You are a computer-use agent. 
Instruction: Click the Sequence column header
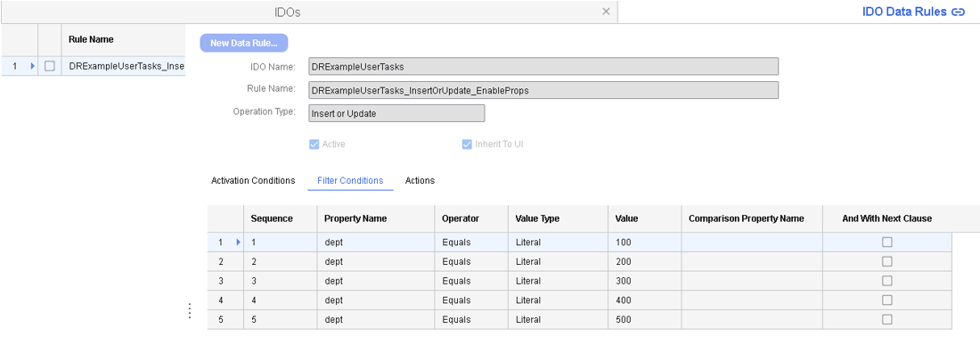point(280,218)
